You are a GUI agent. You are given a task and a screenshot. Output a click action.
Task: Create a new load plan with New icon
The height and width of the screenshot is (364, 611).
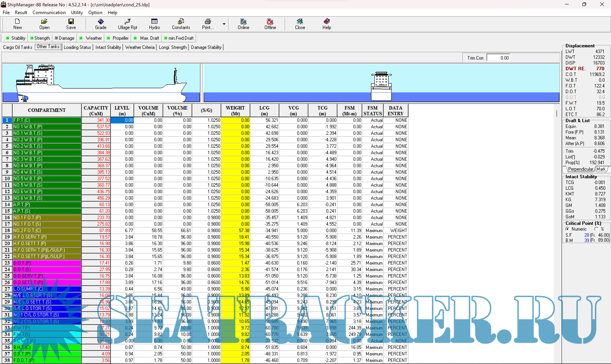pos(17,24)
